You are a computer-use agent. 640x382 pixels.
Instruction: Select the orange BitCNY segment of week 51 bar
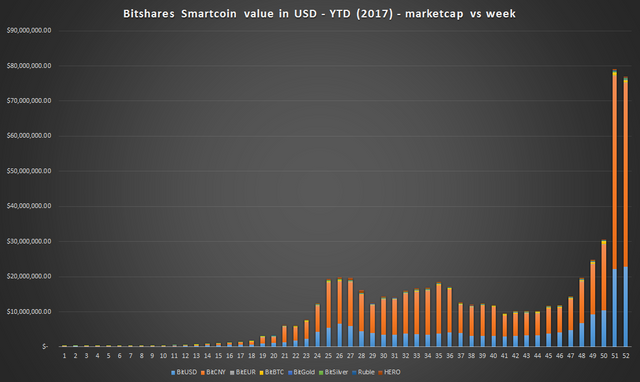(615, 172)
